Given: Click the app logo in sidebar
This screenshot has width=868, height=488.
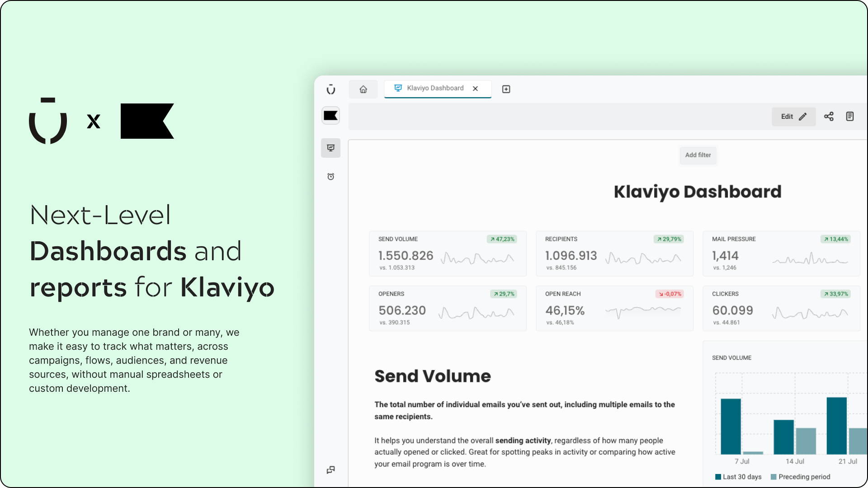Looking at the screenshot, I should tap(330, 89).
